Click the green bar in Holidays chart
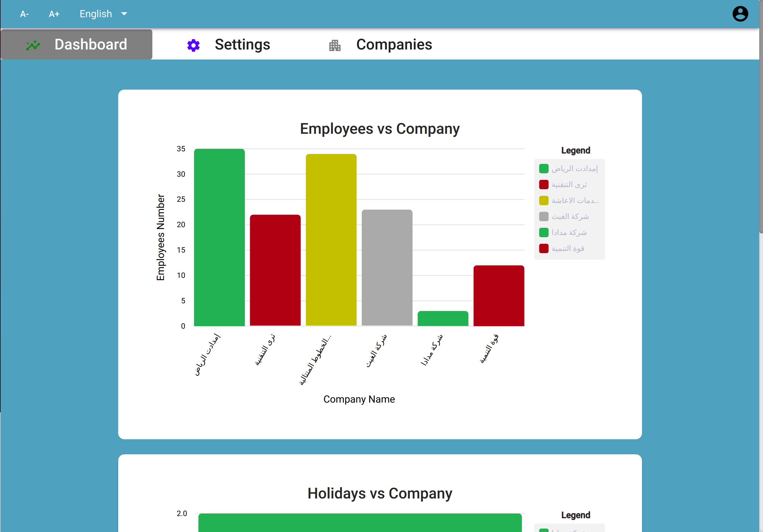This screenshot has width=763, height=532. (360, 523)
